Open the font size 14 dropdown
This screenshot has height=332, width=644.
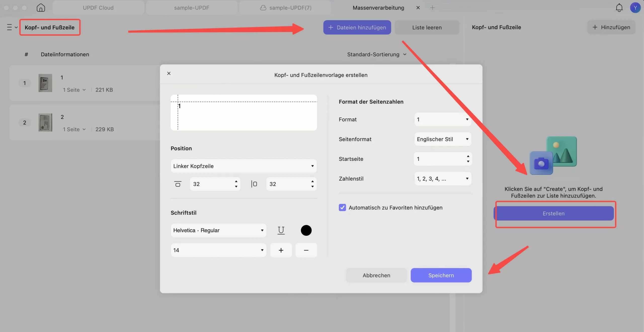pyautogui.click(x=218, y=250)
